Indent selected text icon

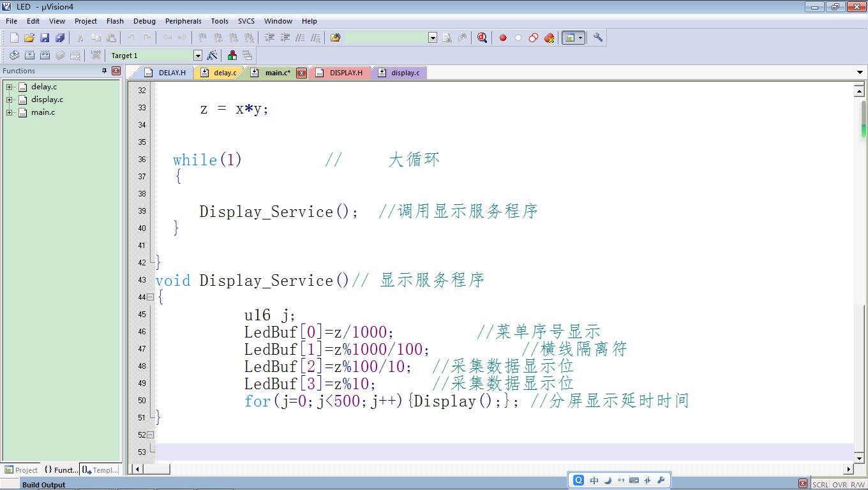[269, 38]
